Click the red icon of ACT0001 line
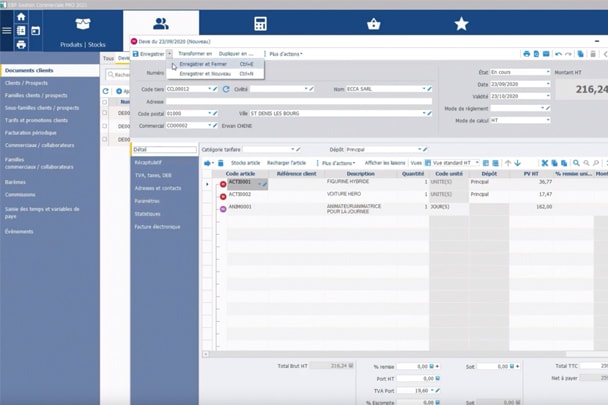This screenshot has height=405, width=608. pos(223,184)
